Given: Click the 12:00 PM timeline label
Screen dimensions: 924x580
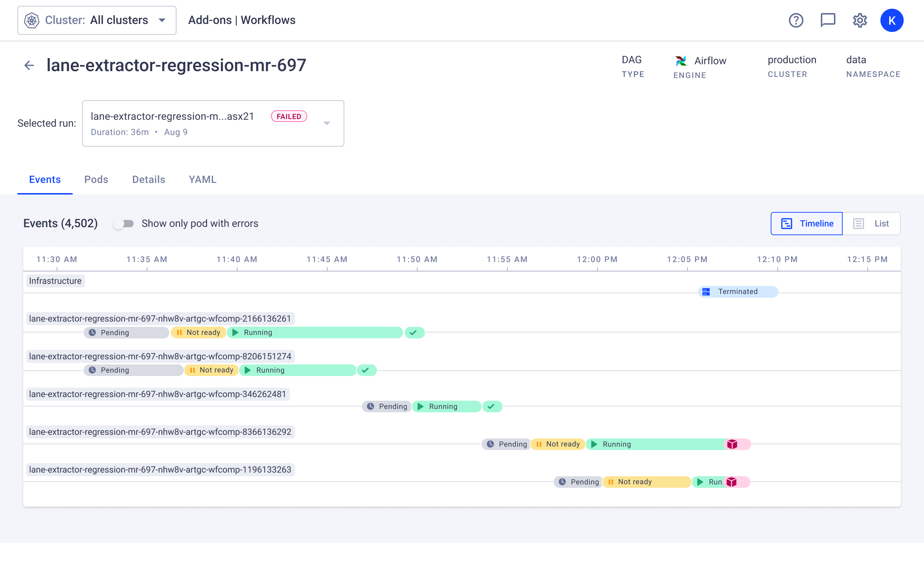Looking at the screenshot, I should pos(597,260).
